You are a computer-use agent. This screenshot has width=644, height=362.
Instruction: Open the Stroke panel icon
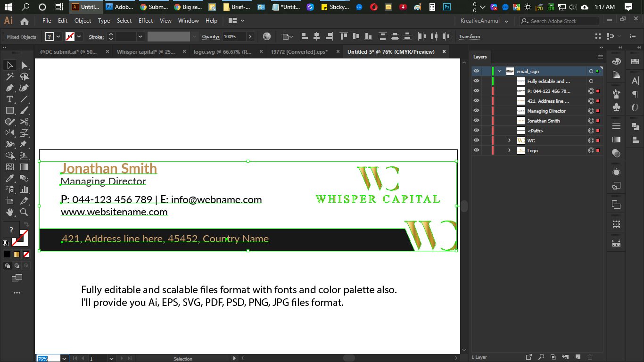[616, 126]
